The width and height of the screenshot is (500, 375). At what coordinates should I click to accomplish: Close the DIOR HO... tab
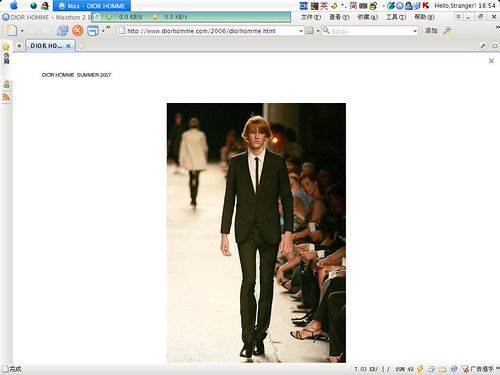(x=68, y=46)
